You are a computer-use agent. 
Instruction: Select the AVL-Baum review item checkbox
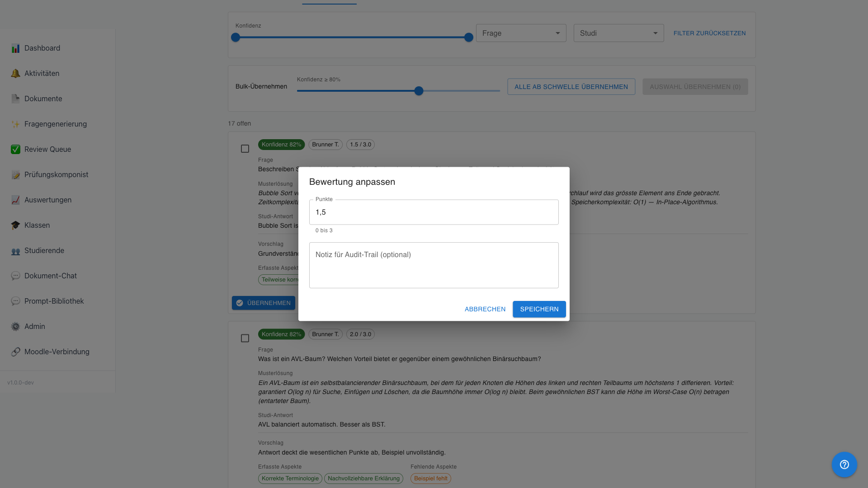click(245, 338)
